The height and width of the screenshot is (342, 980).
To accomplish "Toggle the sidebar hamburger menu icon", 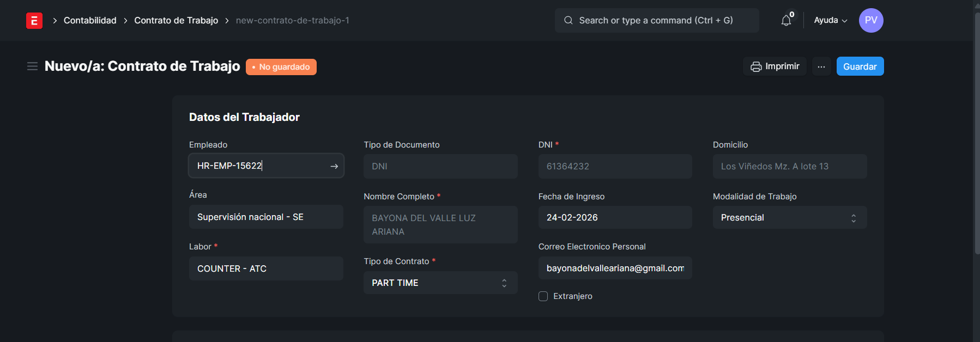I will [32, 66].
